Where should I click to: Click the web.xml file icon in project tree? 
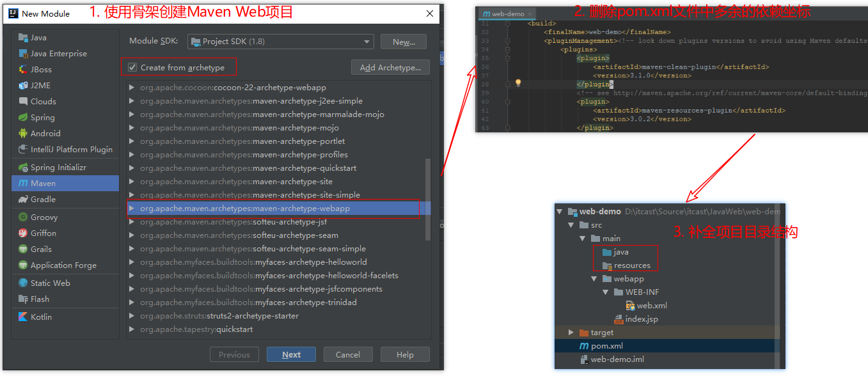630,306
